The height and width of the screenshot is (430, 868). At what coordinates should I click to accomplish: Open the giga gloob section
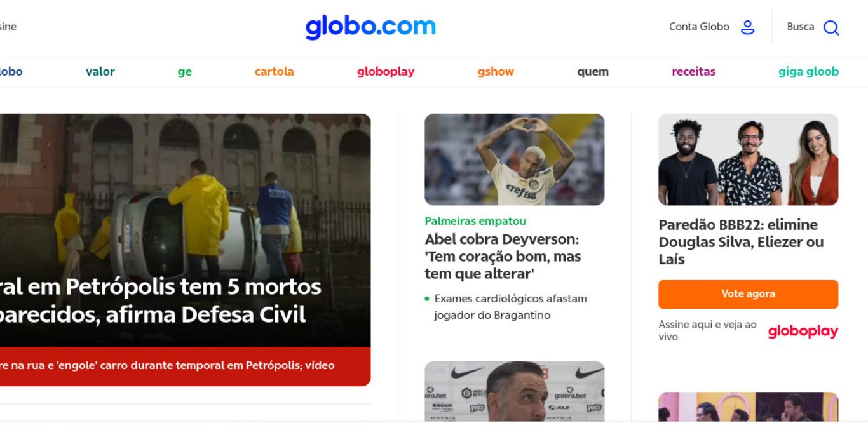click(x=808, y=72)
